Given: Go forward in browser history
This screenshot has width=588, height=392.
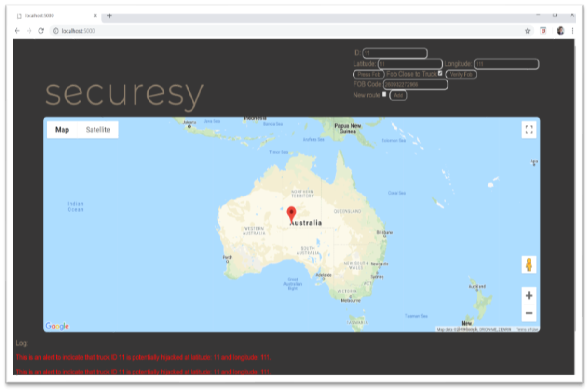Looking at the screenshot, I should point(29,31).
